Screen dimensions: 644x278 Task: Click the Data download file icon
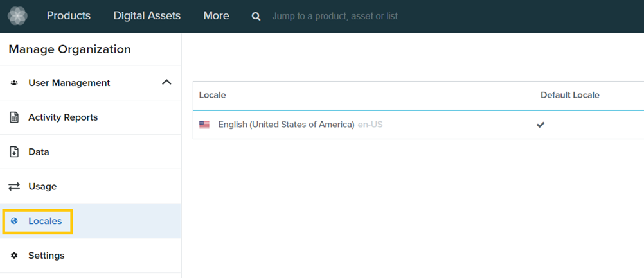coord(14,152)
